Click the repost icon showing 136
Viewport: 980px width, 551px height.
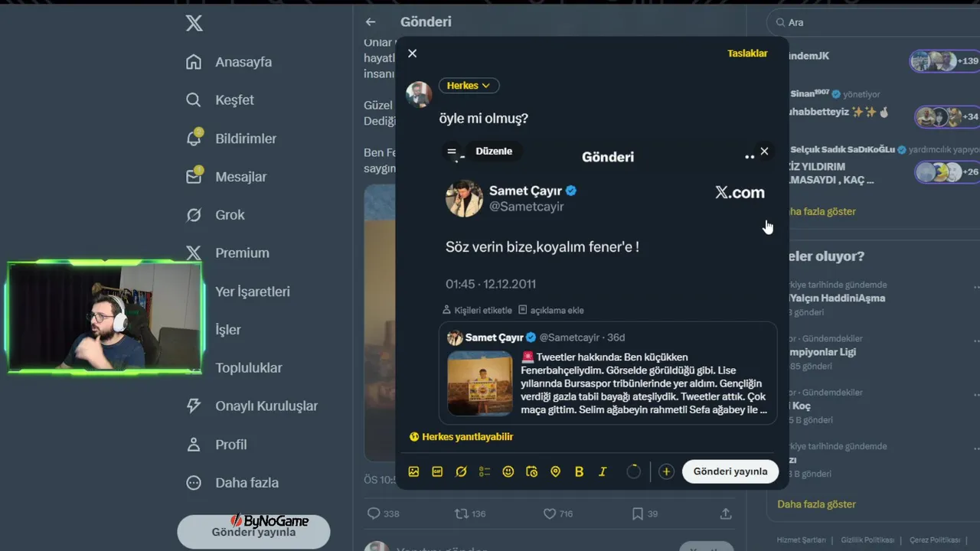click(x=462, y=514)
